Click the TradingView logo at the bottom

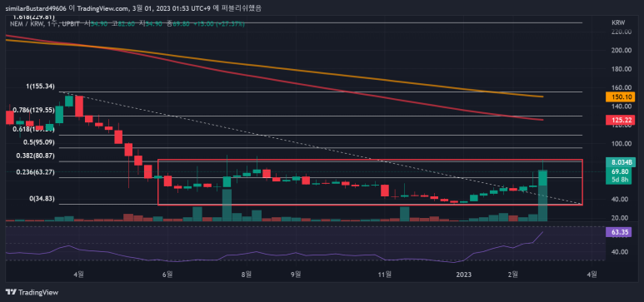pos(32,293)
